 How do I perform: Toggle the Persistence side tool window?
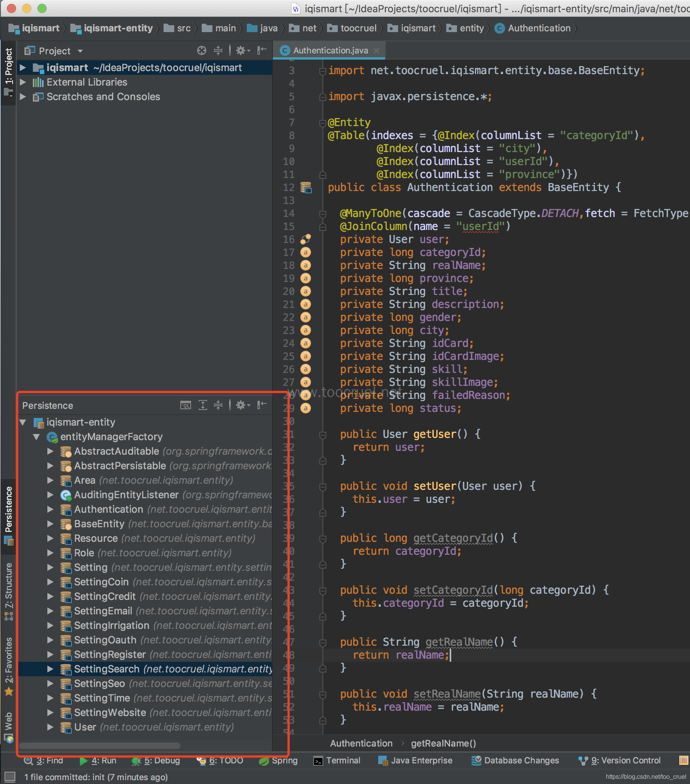(8, 516)
